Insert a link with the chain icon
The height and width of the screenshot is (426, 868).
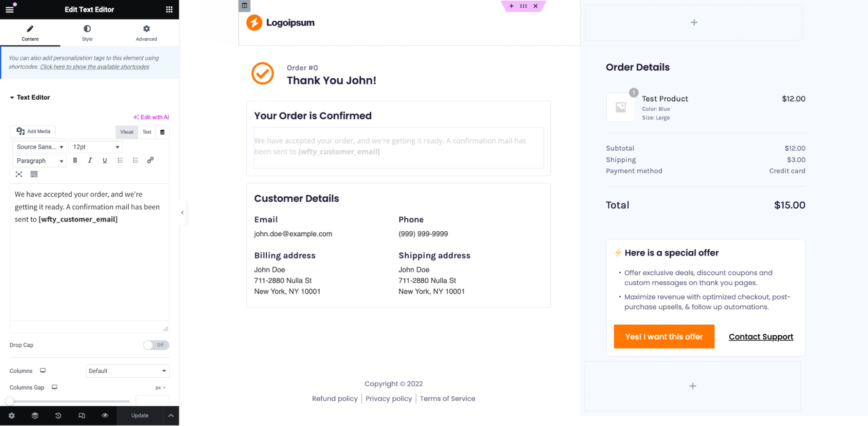(150, 160)
